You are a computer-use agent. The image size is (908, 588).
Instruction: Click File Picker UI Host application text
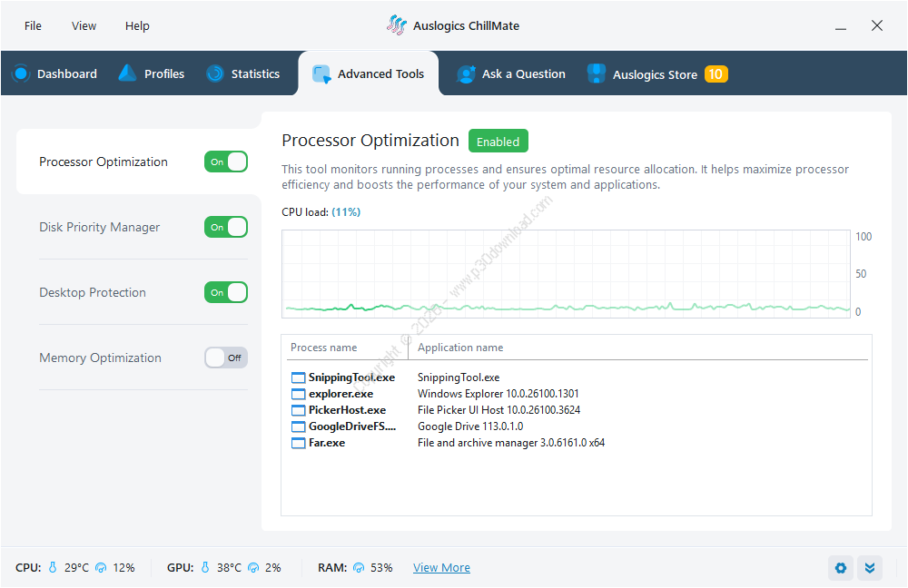(498, 410)
